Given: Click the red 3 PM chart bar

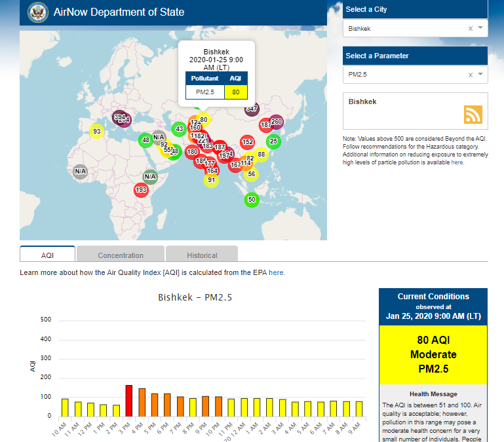Looking at the screenshot, I should (129, 400).
